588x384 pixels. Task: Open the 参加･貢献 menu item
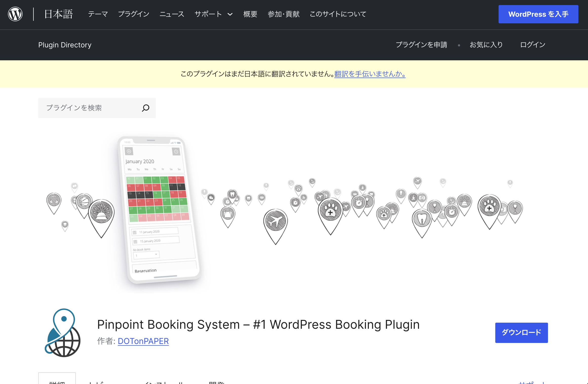(284, 14)
